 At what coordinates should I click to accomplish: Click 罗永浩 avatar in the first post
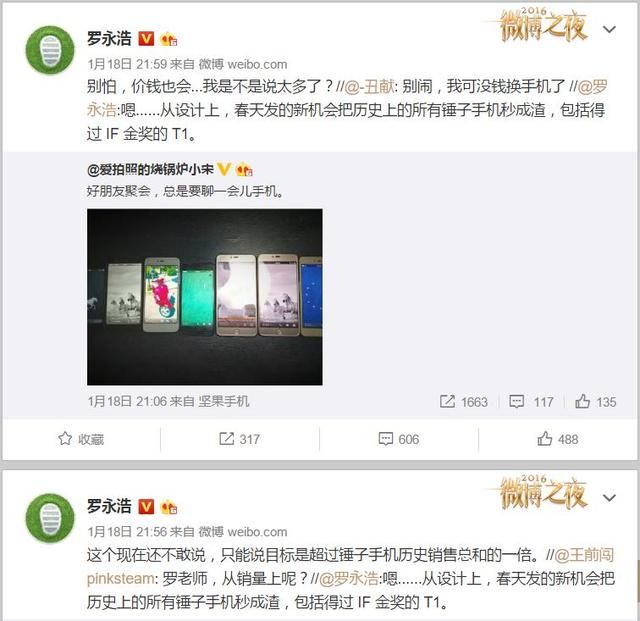tap(50, 50)
